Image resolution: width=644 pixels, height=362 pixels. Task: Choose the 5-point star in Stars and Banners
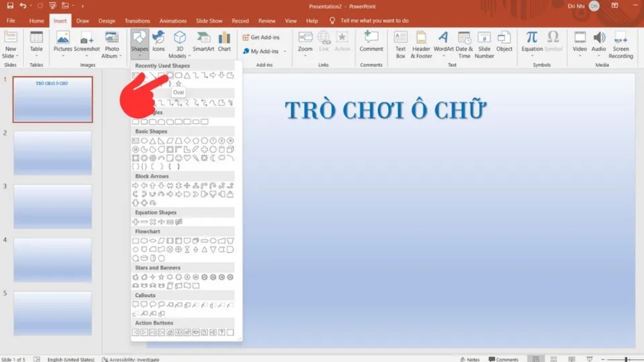pyautogui.click(x=161, y=277)
